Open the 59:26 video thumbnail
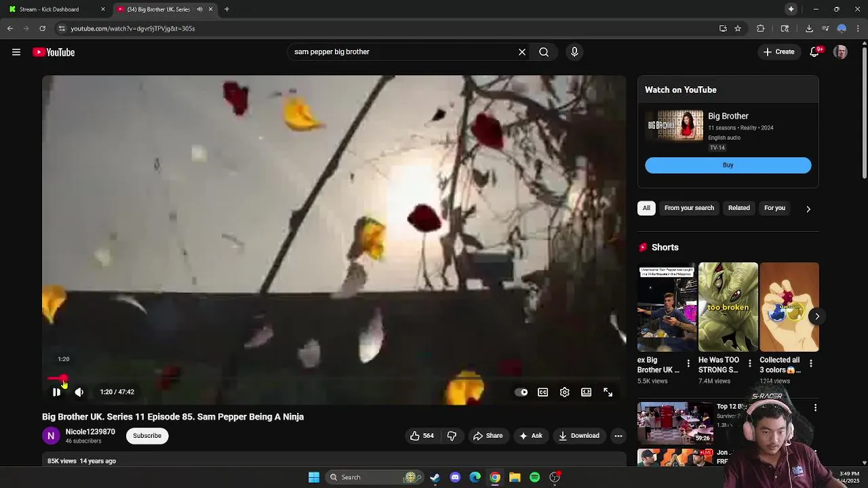This screenshot has width=868, height=488. pyautogui.click(x=675, y=423)
